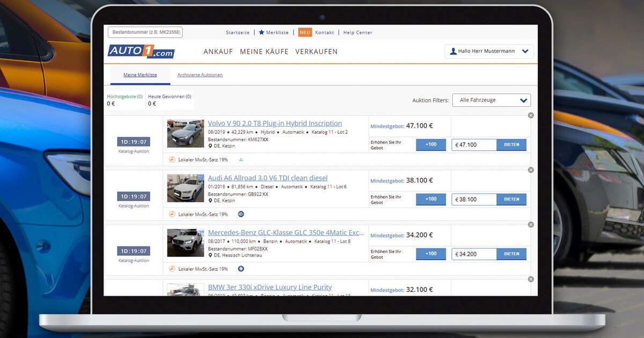Go to VERKAUFEN in the navigation

click(316, 52)
